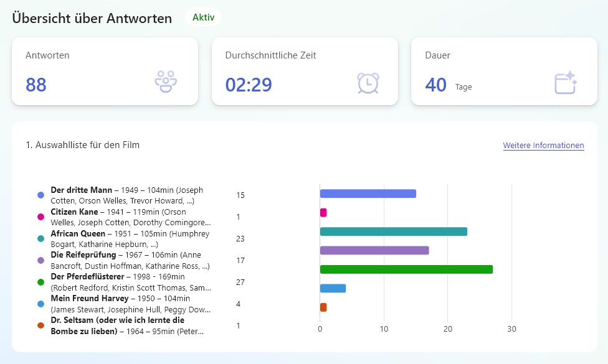Click the blue legend dot for Der dritte Mann
The image size is (608, 364).
point(40,195)
